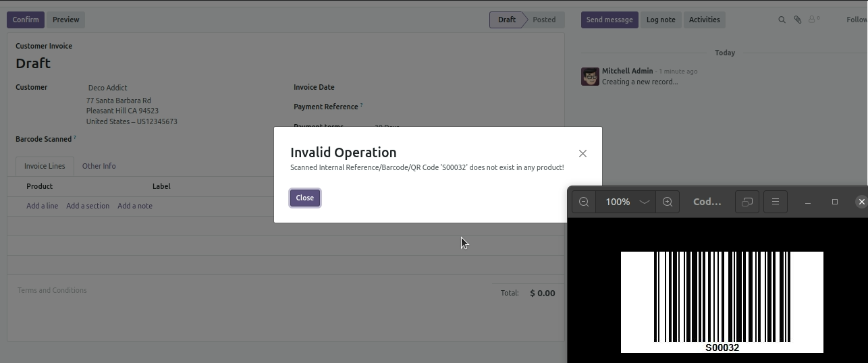The width and height of the screenshot is (868, 363).
Task: Open Activities in chatter
Action: 704,20
